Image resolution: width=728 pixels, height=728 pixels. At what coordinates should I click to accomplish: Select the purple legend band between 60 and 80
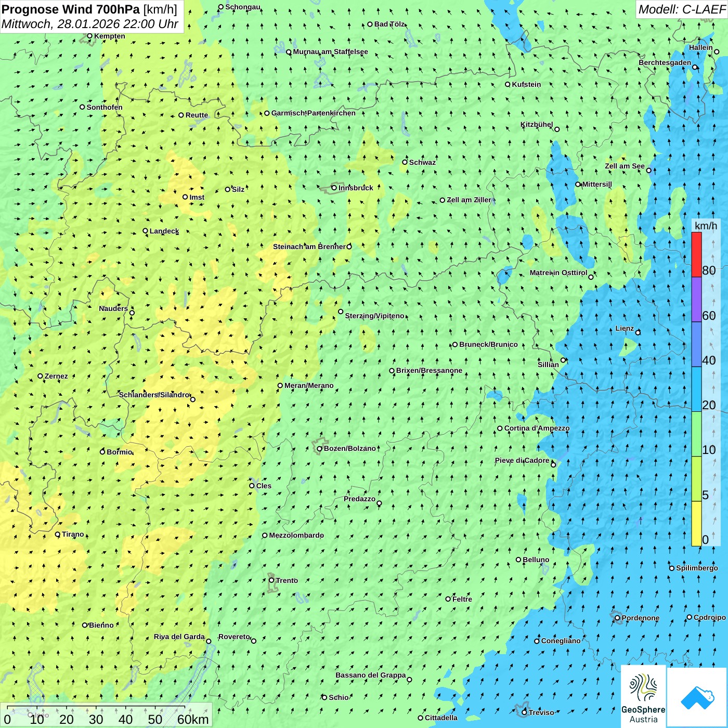(696, 300)
